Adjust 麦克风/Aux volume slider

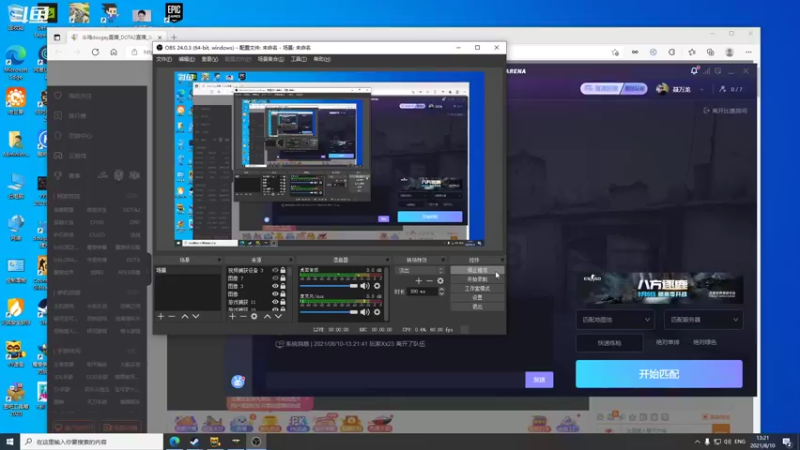(x=329, y=312)
